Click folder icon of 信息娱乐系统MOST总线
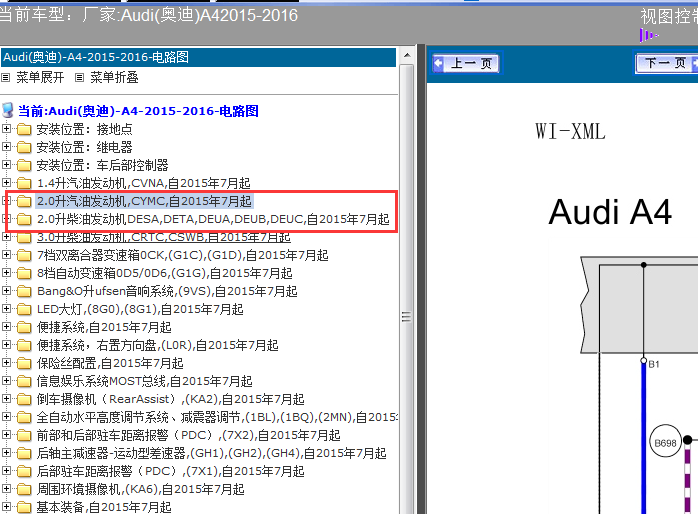The width and height of the screenshot is (698, 514). pos(24,381)
